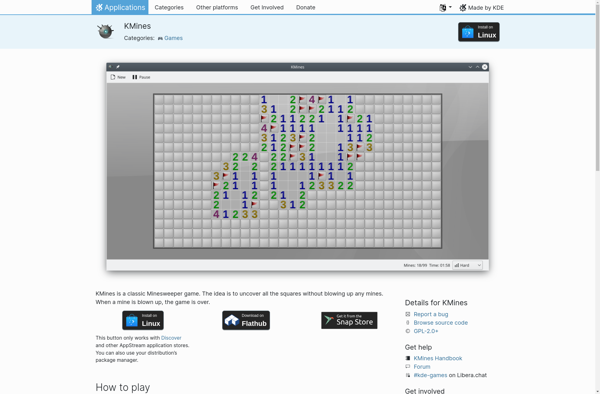Click the KDE gear logo in Applications tab
The height and width of the screenshot is (394, 600).
[x=99, y=7]
